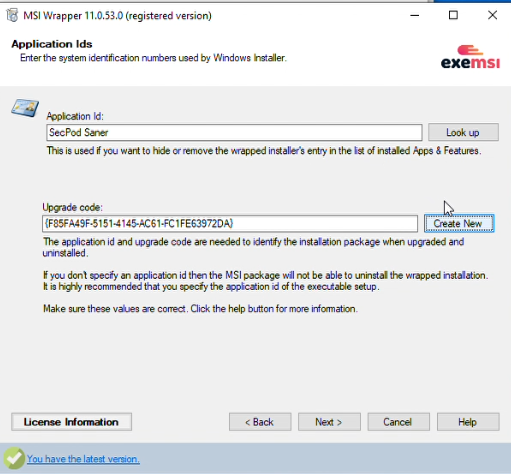
Task: Focus the Application Id field containing SecPod Saner
Action: [234, 132]
